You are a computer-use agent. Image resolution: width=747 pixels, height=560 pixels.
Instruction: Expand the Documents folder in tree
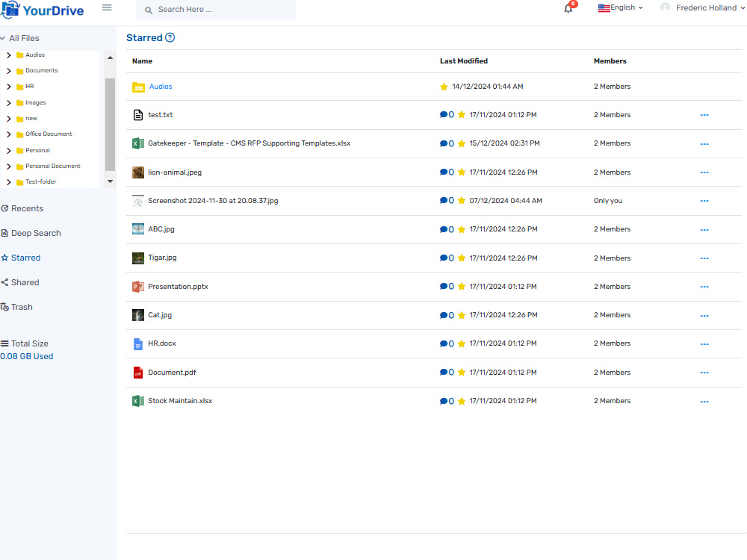coord(8,71)
